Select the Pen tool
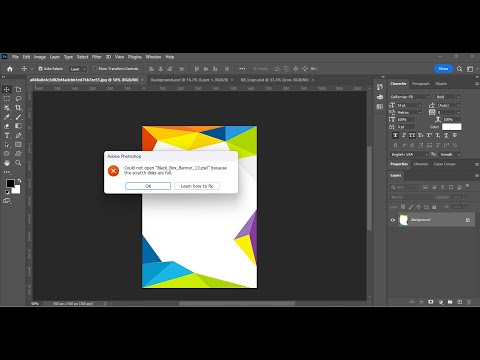 point(18,135)
